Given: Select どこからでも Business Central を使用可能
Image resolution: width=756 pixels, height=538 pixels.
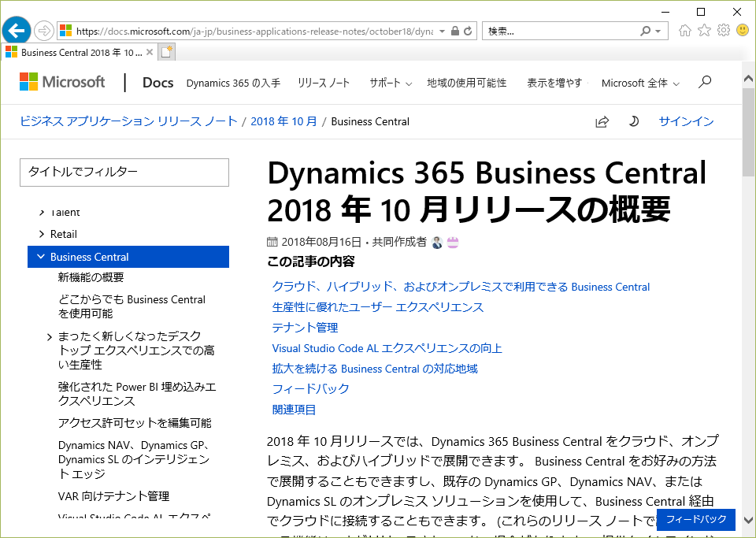Looking at the screenshot, I should [x=132, y=306].
